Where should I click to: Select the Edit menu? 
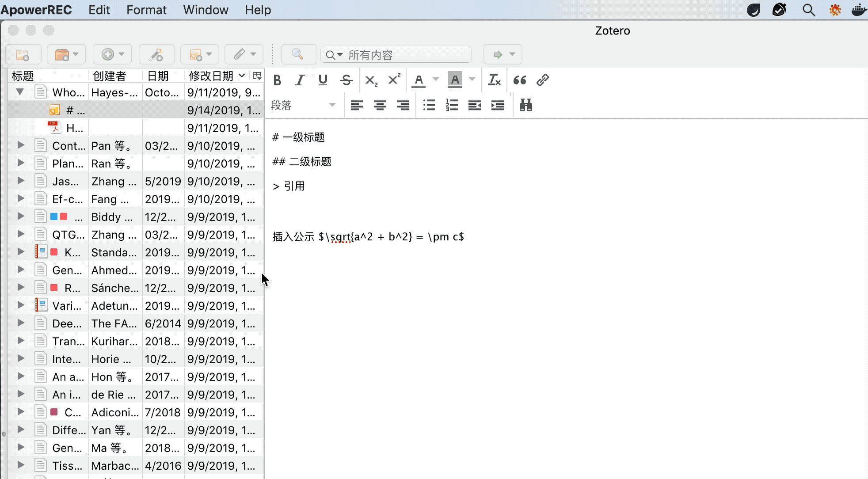99,10
